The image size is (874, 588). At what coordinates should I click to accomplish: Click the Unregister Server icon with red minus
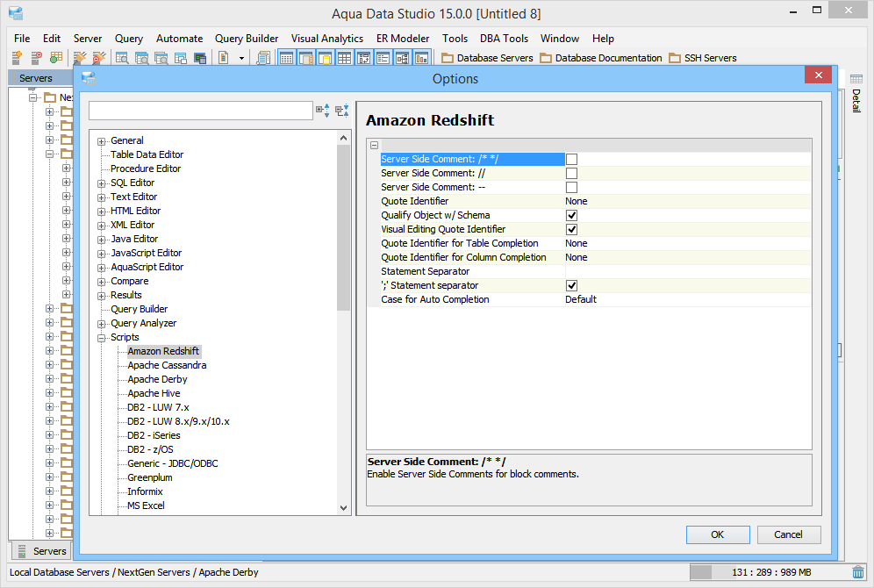click(36, 57)
